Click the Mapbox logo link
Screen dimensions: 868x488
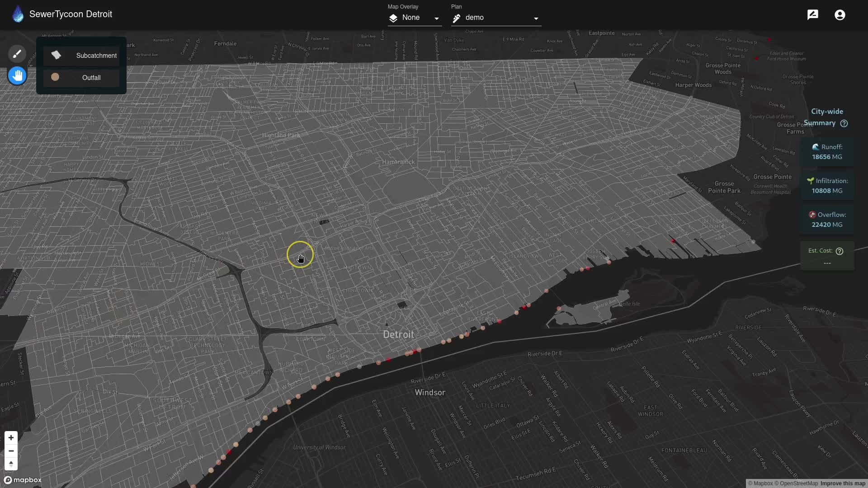(23, 480)
